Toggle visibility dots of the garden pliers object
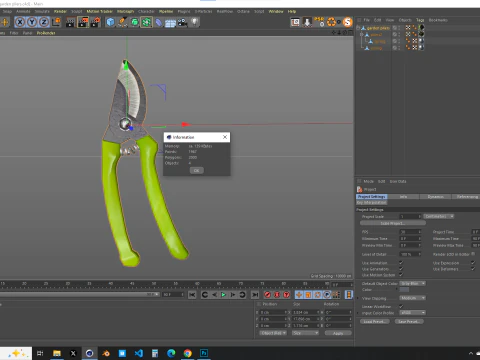 [399, 28]
